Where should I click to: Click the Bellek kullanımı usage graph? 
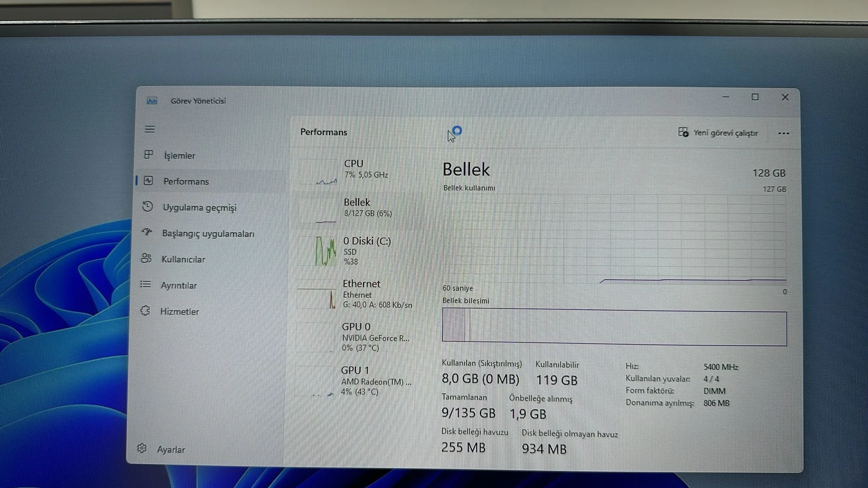click(x=614, y=239)
